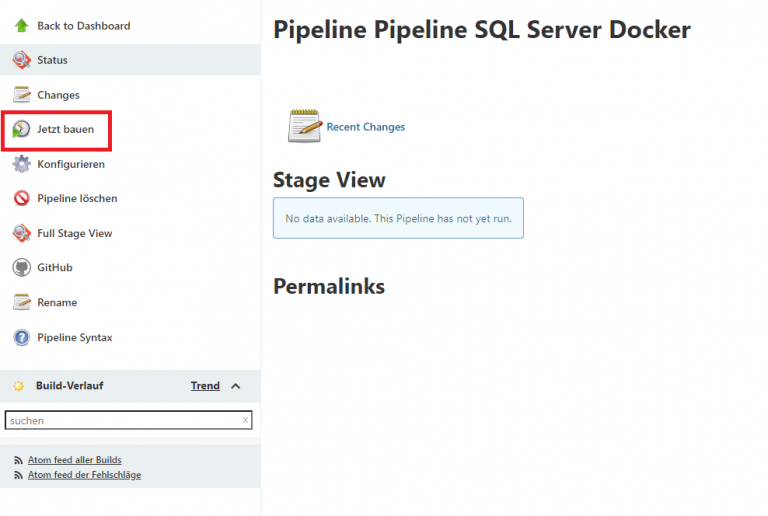Click the Status magnifier icon
Screen dimensions: 768x516
[x=22, y=60]
